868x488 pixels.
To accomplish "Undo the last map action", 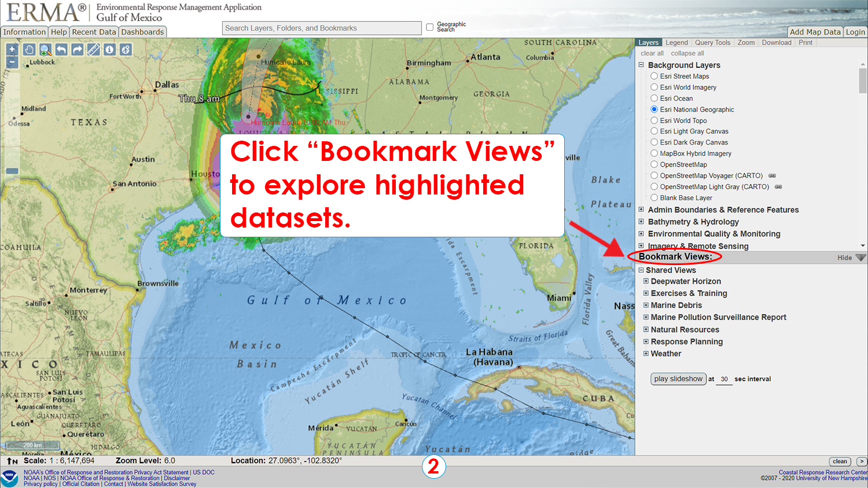I will click(60, 50).
